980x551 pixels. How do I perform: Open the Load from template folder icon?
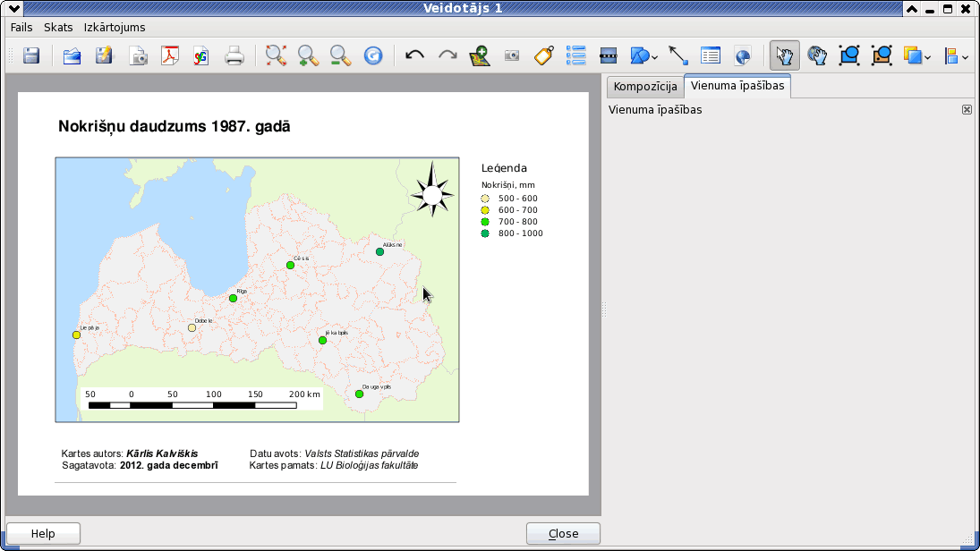[72, 55]
